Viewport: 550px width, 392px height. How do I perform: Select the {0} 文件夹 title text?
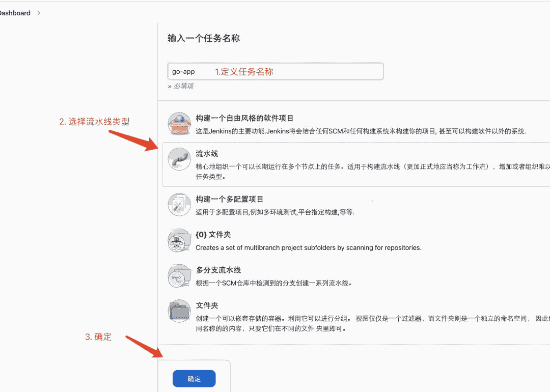[x=213, y=235]
